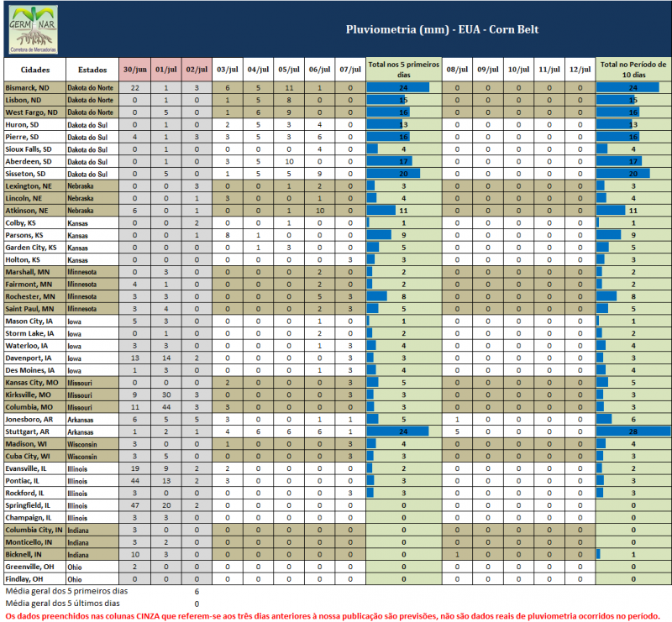Viewport: 672px width, 622px height.
Task: Click the Total no Período de 10 dias header
Action: (633, 70)
